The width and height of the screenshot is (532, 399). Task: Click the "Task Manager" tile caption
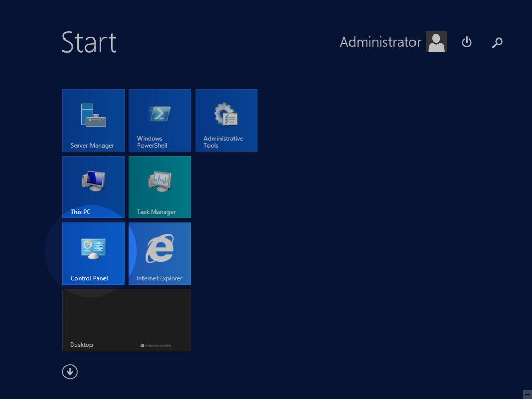156,212
